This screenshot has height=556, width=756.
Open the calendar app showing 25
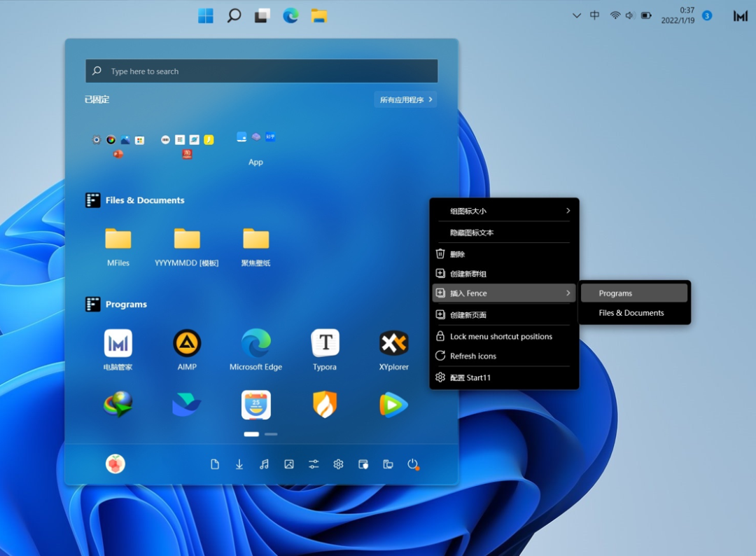(x=256, y=404)
